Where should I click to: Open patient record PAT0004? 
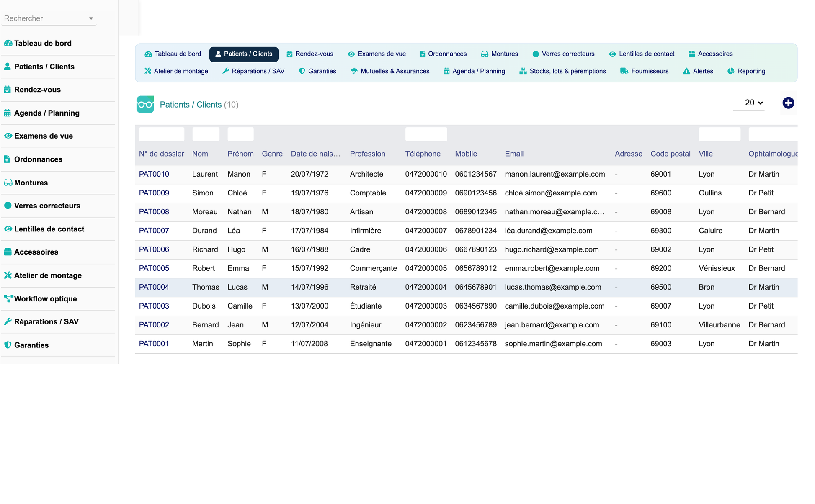[x=154, y=287]
